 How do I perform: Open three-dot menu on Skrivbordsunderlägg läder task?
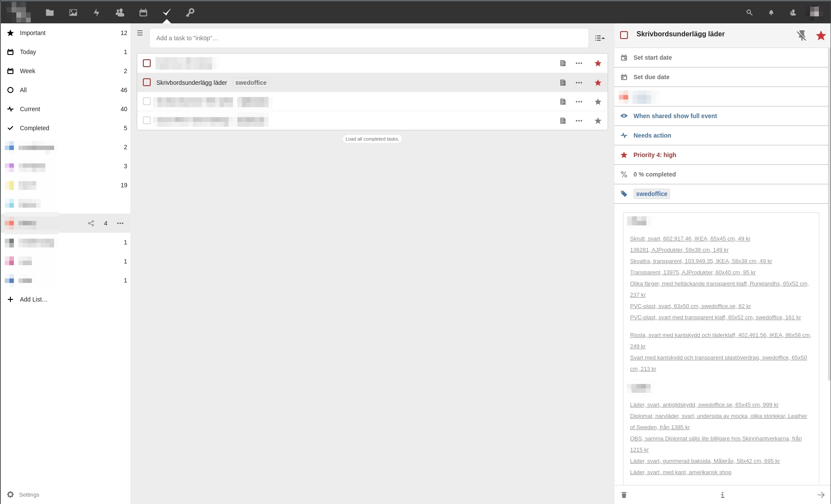[579, 82]
